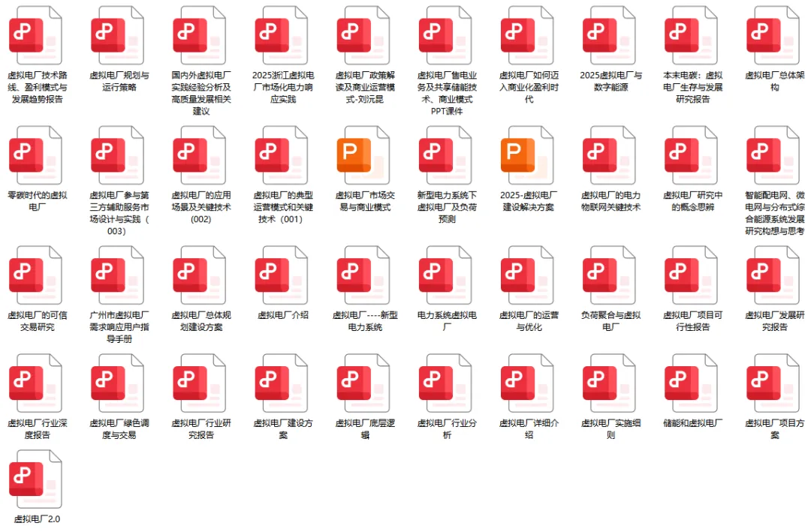Click the file name 虚拟电厂绿色调度与交易
This screenshot has height=532, width=811.
click(x=119, y=429)
